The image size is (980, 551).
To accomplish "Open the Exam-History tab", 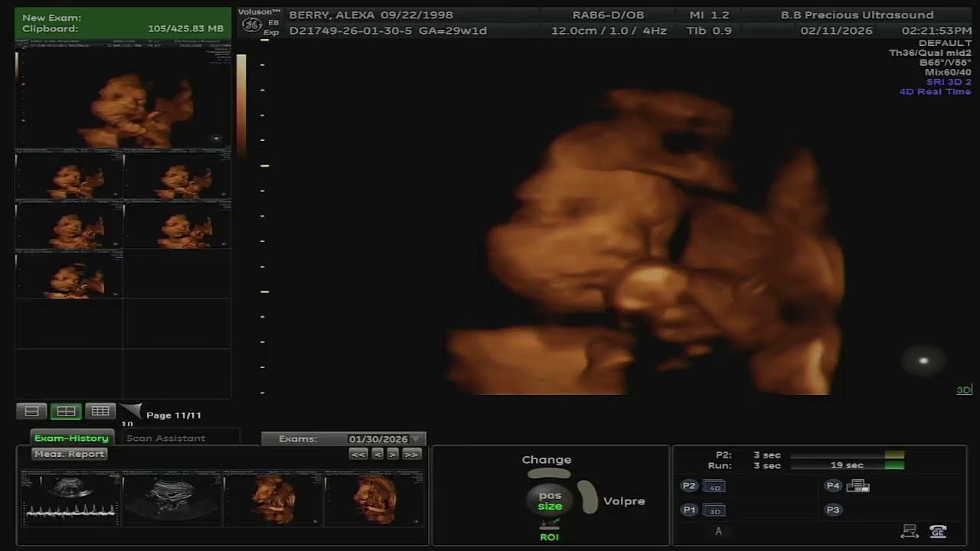I will pyautogui.click(x=71, y=438).
